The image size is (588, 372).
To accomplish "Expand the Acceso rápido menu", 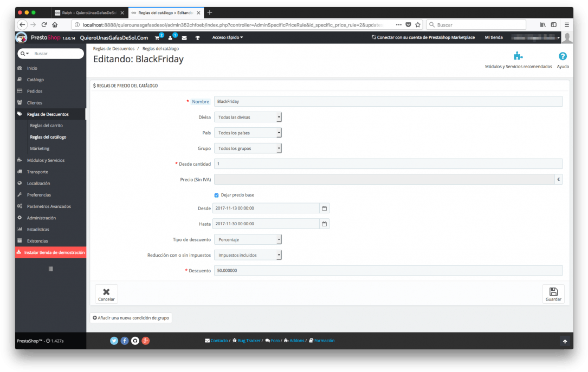I will point(227,37).
